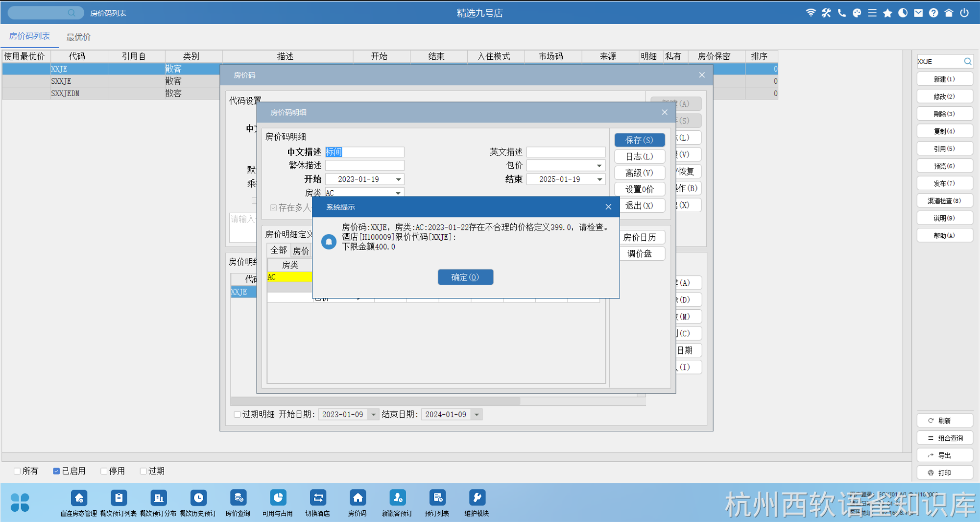This screenshot has height=522, width=980.
Task: Select the 房价码列表 tab
Action: (29, 36)
